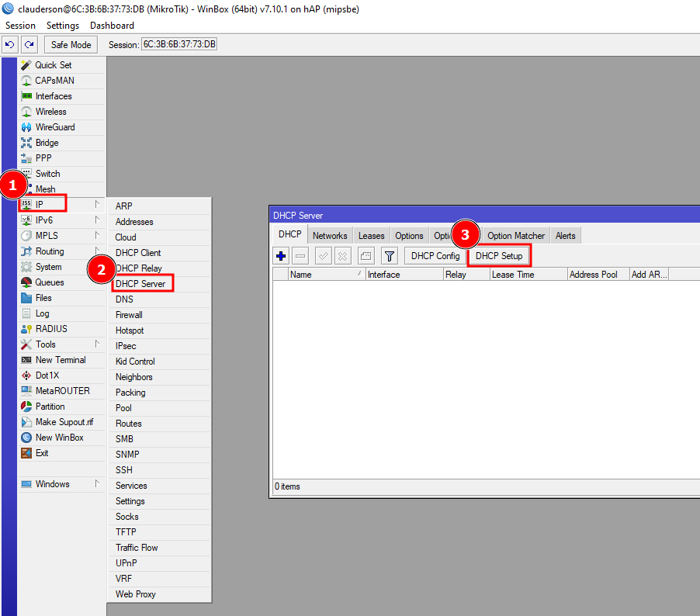
Task: Open New Terminal from sidebar
Action: point(60,360)
